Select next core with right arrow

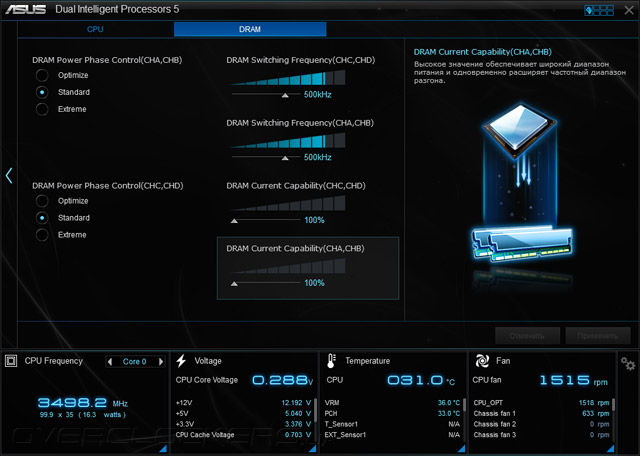click(161, 362)
